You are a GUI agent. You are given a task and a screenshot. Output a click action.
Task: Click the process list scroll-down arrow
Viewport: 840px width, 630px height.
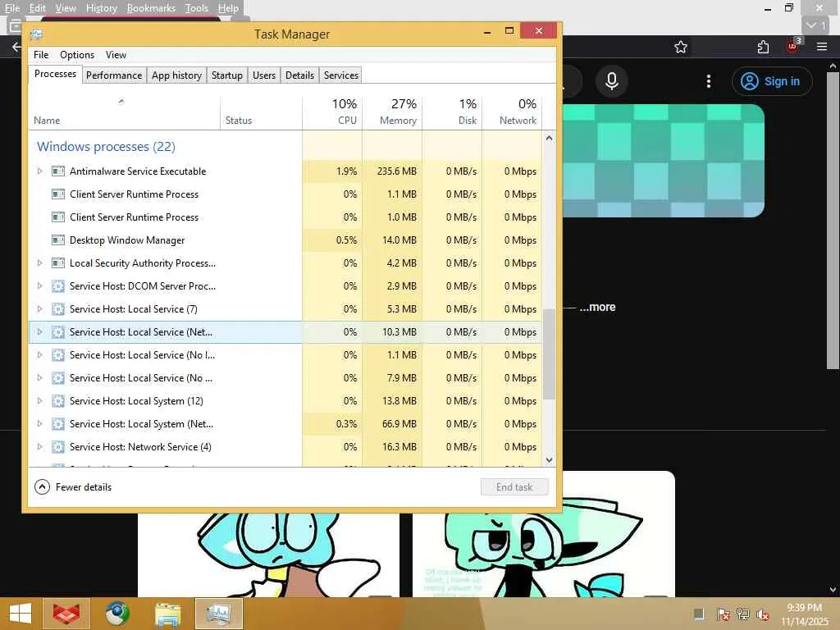click(549, 459)
